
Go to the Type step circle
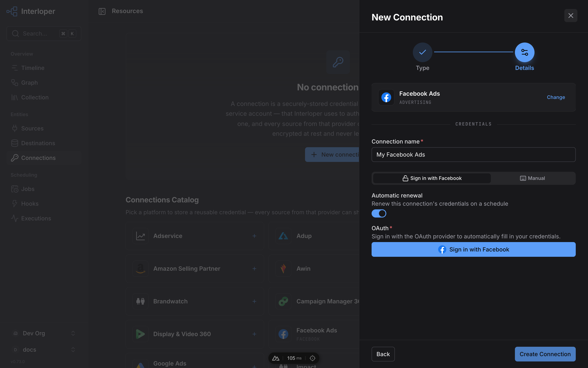coord(422,52)
